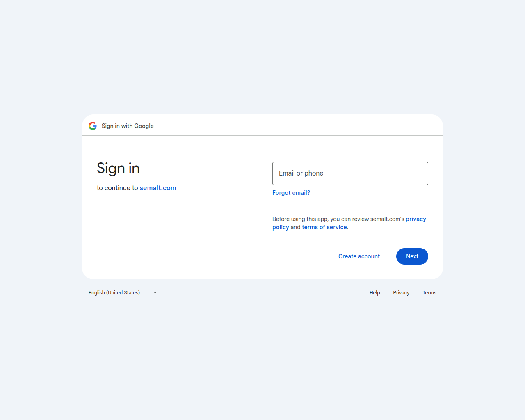The image size is (525, 420).
Task: Open the Help footer link
Action: click(374, 293)
